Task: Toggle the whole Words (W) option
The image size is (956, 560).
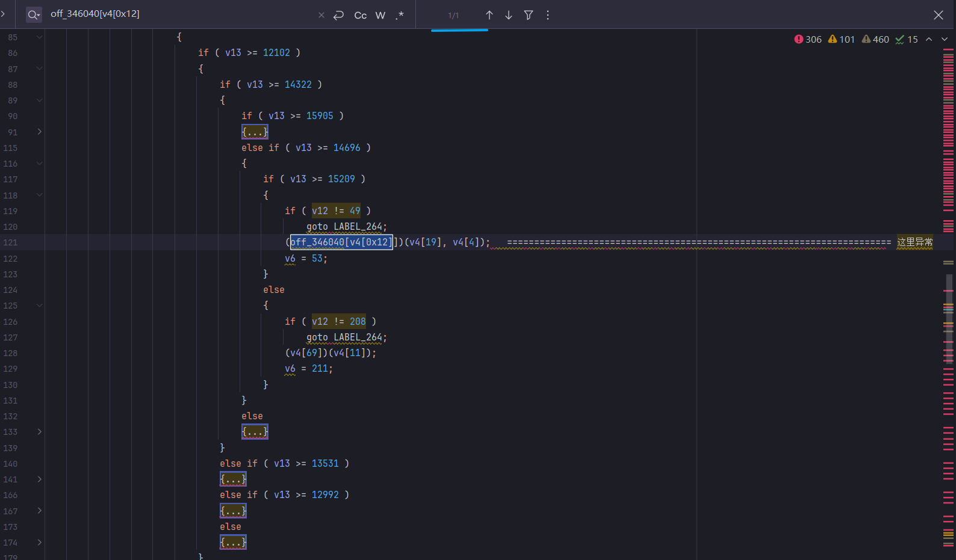Action: [380, 15]
